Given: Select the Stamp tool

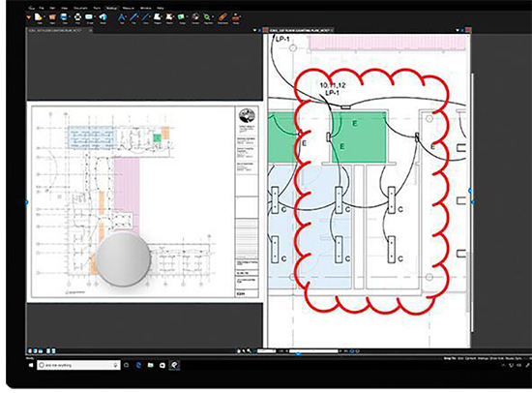Looking at the screenshot, I should (x=235, y=17).
